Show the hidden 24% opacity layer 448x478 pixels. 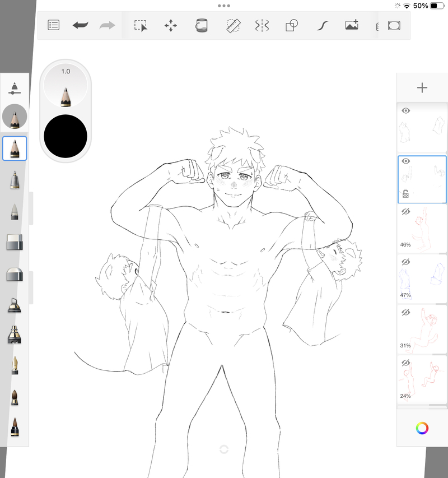[x=405, y=363]
